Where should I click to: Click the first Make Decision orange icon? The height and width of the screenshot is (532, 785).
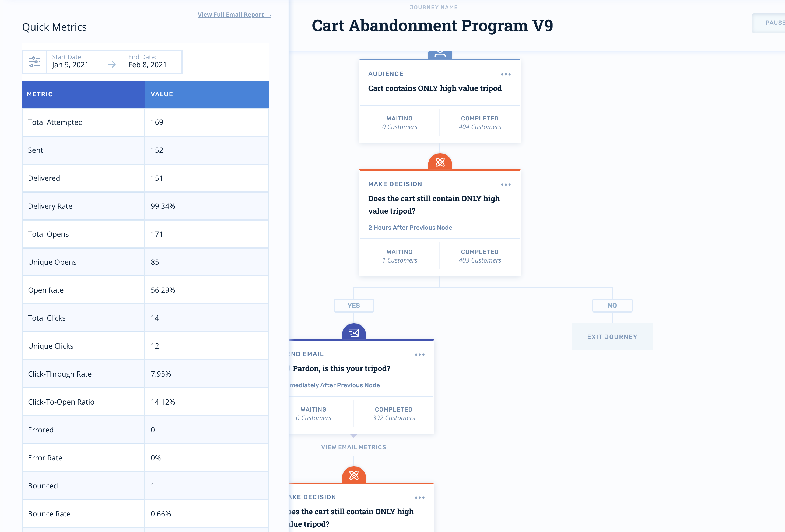440,162
